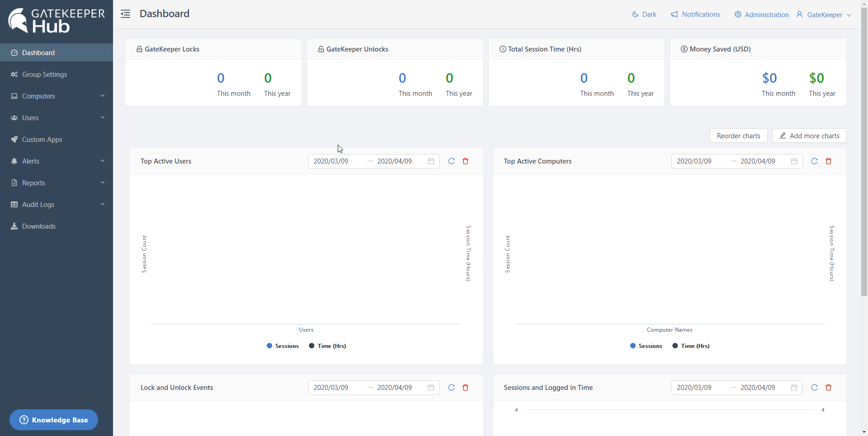
Task: Delete the Sessions and Logged in Time chart
Action: (828, 388)
